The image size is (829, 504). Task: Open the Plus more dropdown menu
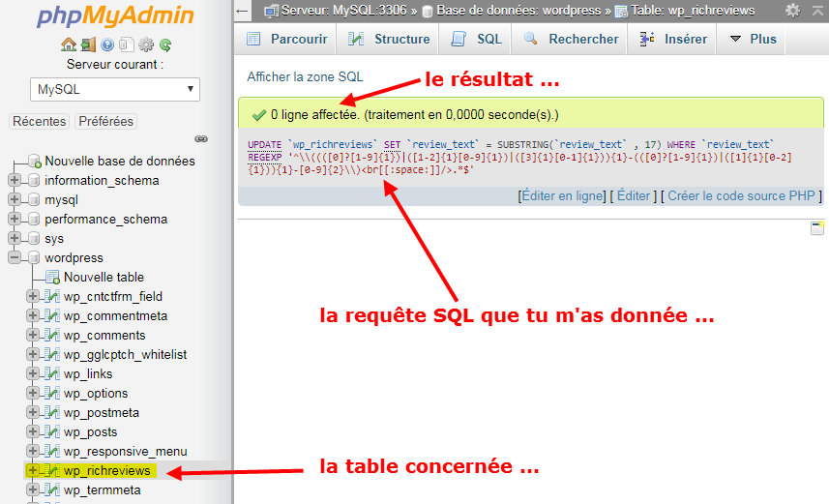753,39
